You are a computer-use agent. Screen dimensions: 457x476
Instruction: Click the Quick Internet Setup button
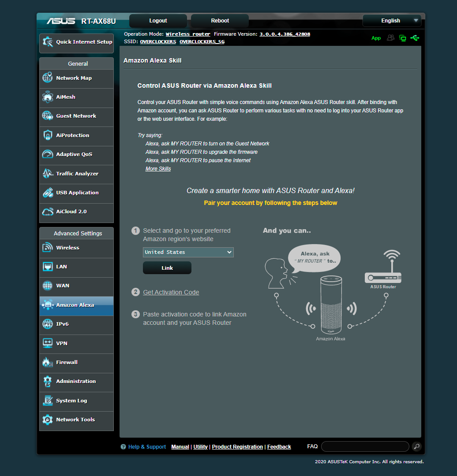[x=77, y=43]
